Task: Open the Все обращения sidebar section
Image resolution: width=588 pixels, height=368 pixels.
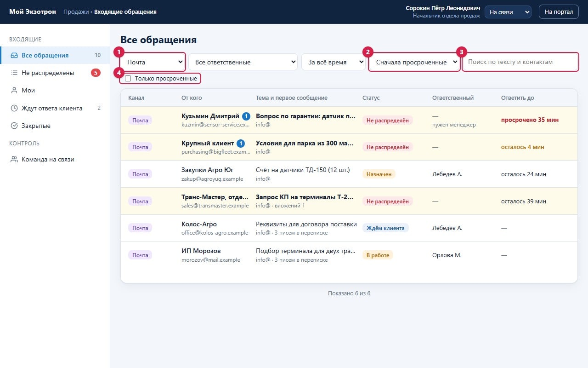Action: (x=55, y=55)
